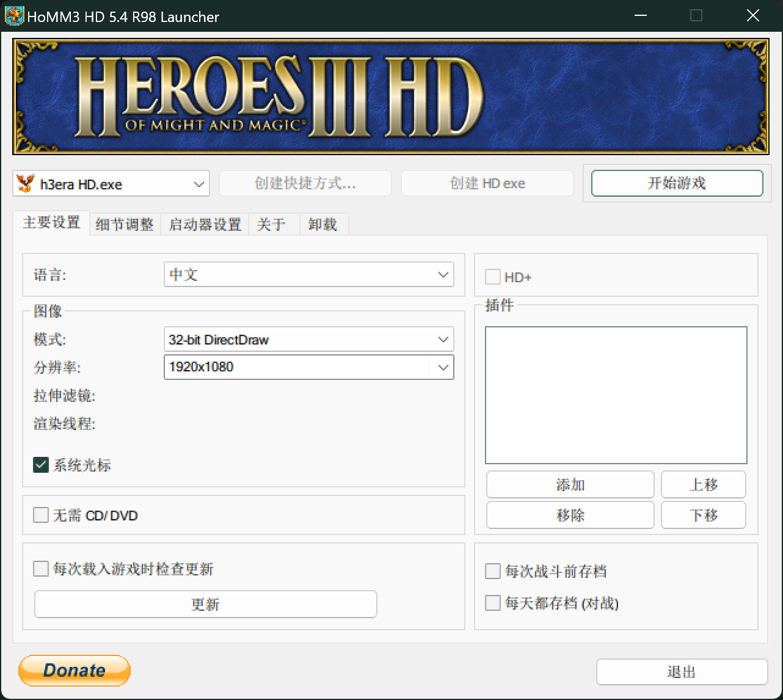
Task: Expand the 模式 dropdown showing 32-bit DirectDraw
Action: [x=309, y=340]
